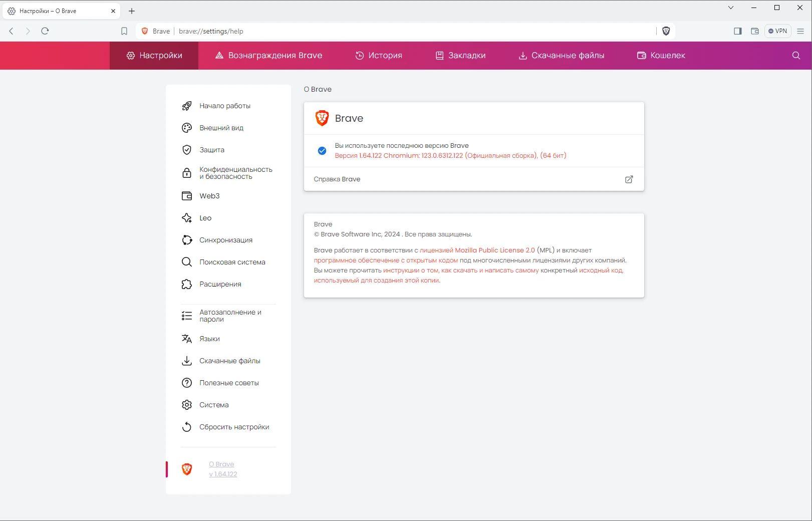Click question icon for Полезные советы
The height and width of the screenshot is (521, 812).
click(x=187, y=383)
